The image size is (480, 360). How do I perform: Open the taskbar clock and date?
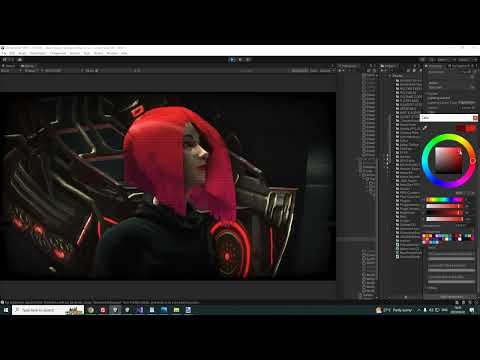click(x=458, y=310)
